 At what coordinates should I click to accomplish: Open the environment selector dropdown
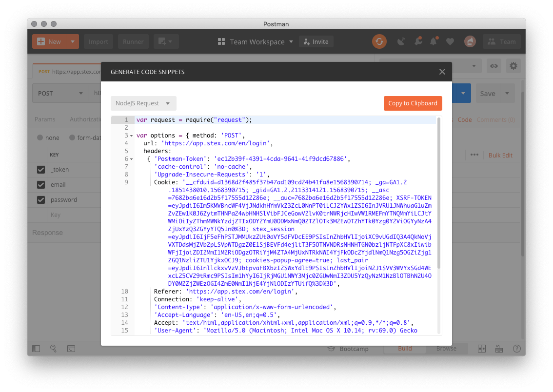[x=474, y=66]
